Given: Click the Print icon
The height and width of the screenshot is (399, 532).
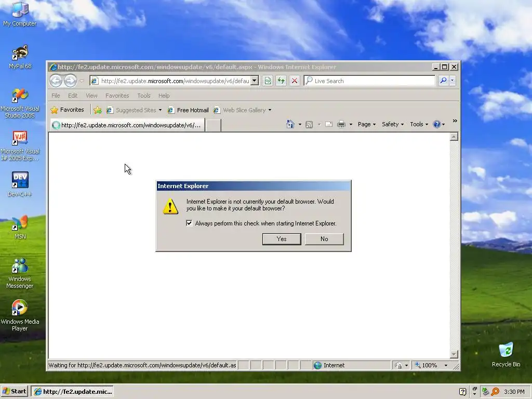Looking at the screenshot, I should [341, 124].
